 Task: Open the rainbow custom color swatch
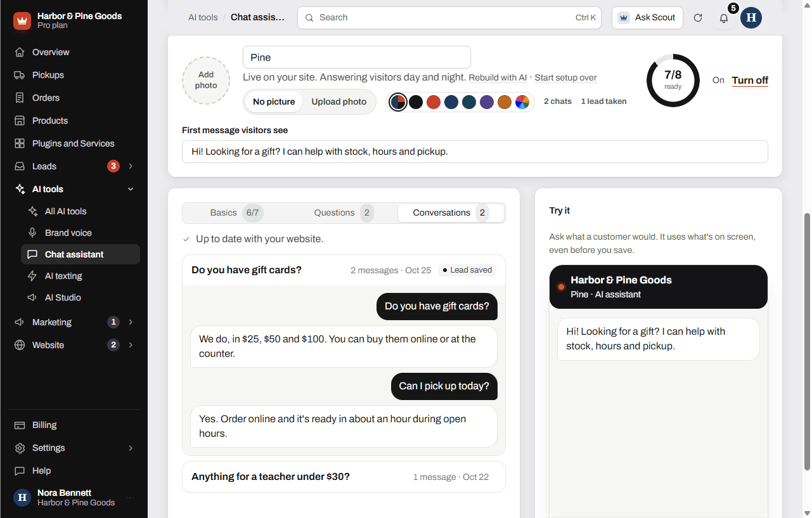point(522,101)
